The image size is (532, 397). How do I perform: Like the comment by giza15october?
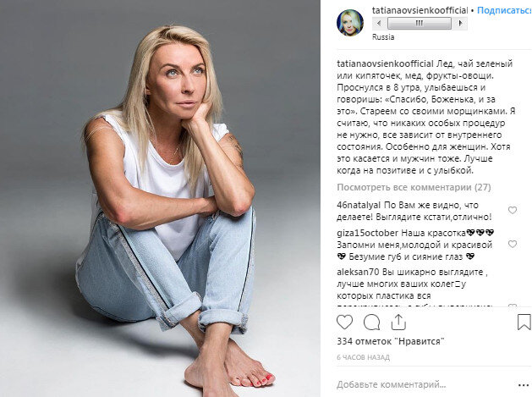tap(512, 244)
